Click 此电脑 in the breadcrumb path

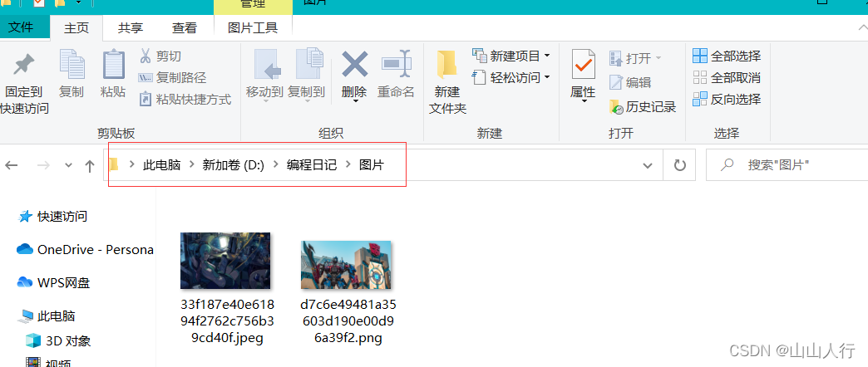pyautogui.click(x=161, y=164)
